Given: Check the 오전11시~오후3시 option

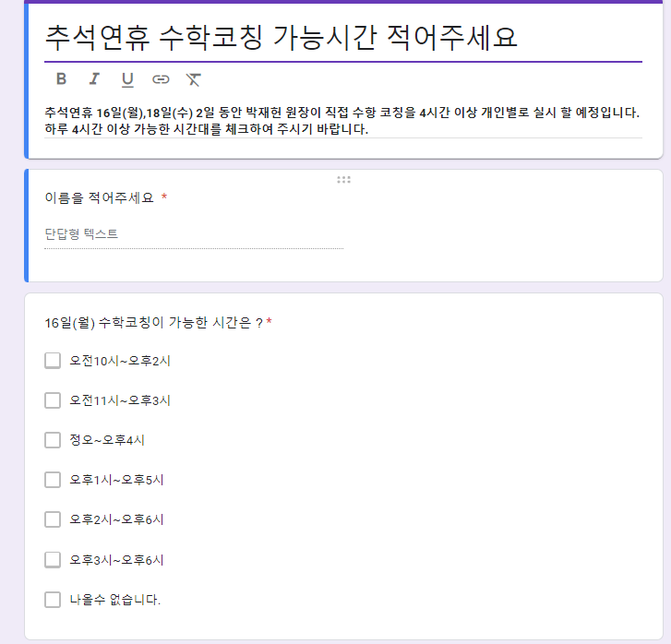Looking at the screenshot, I should (x=53, y=400).
